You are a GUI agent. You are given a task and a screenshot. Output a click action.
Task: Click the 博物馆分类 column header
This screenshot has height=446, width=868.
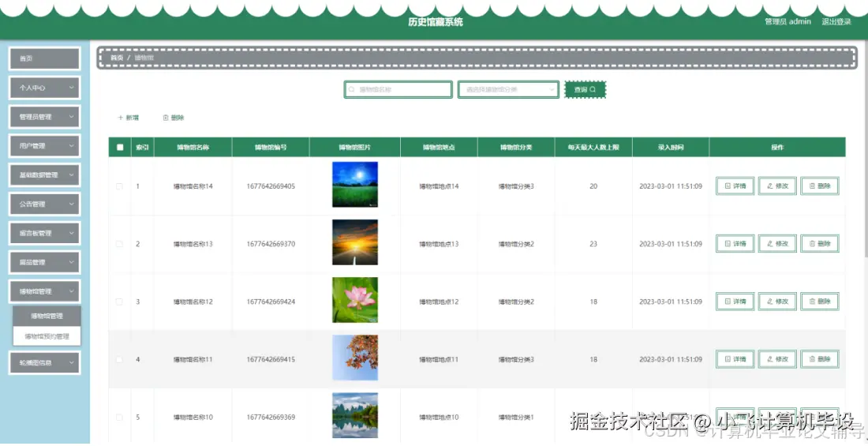click(516, 148)
